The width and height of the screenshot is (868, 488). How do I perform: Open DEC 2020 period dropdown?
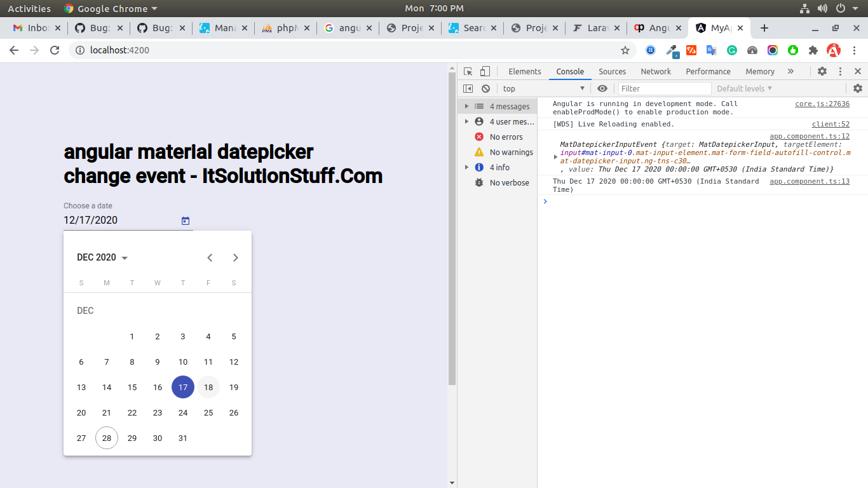pyautogui.click(x=102, y=257)
